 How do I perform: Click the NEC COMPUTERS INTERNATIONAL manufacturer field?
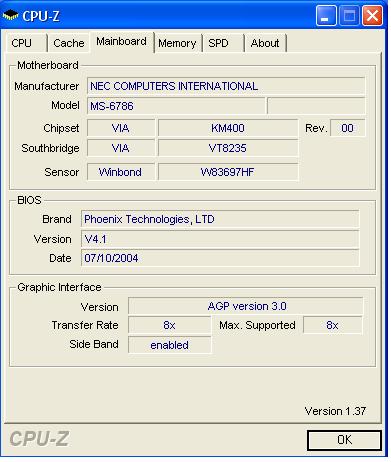[x=226, y=86]
